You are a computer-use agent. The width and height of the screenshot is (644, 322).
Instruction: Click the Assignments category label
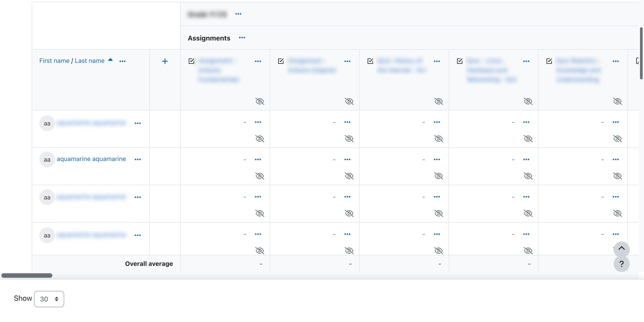[209, 38]
